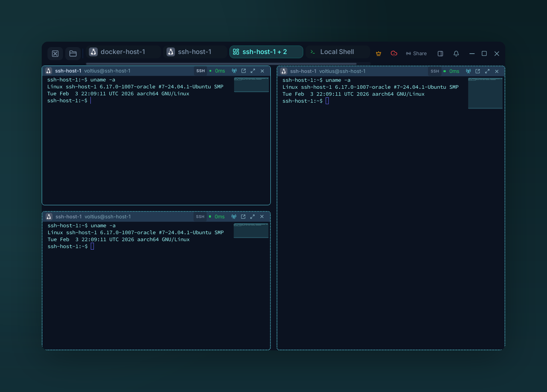
Task: Toggle broadcast input icon in bottom-left pane
Action: click(x=234, y=217)
